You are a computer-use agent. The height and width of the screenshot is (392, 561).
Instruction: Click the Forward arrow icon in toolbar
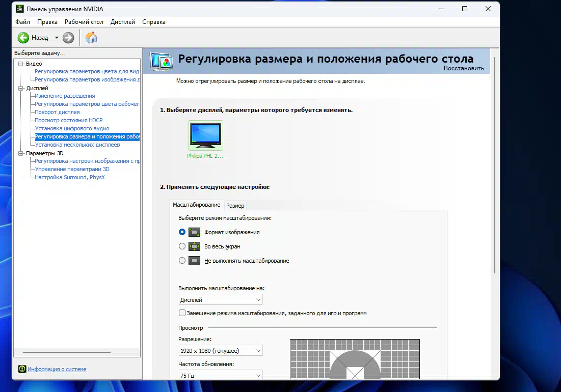[x=68, y=38]
